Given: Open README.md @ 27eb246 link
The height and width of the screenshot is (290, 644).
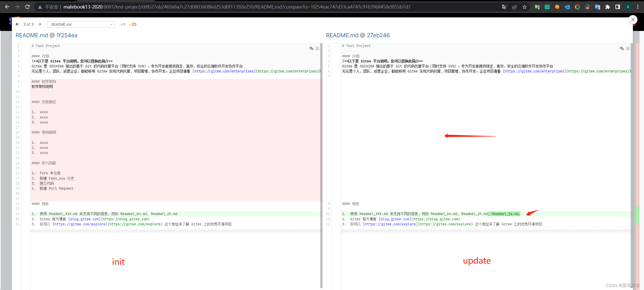Looking at the screenshot, I should (x=357, y=35).
